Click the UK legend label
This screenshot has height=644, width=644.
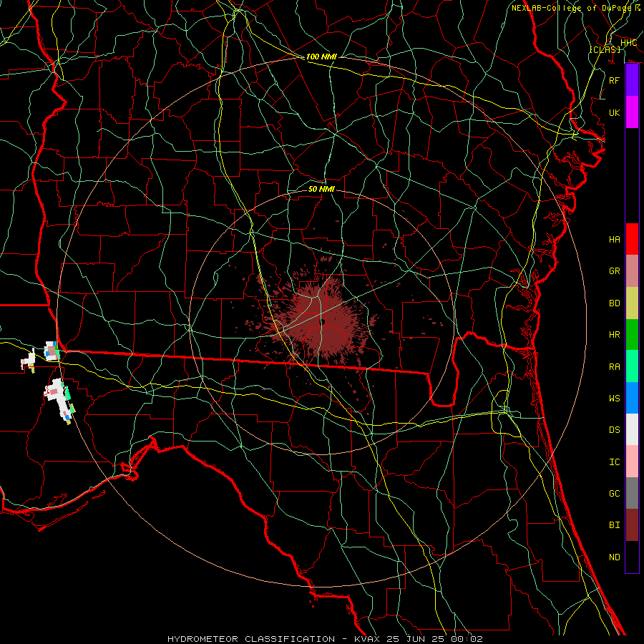tap(614, 112)
